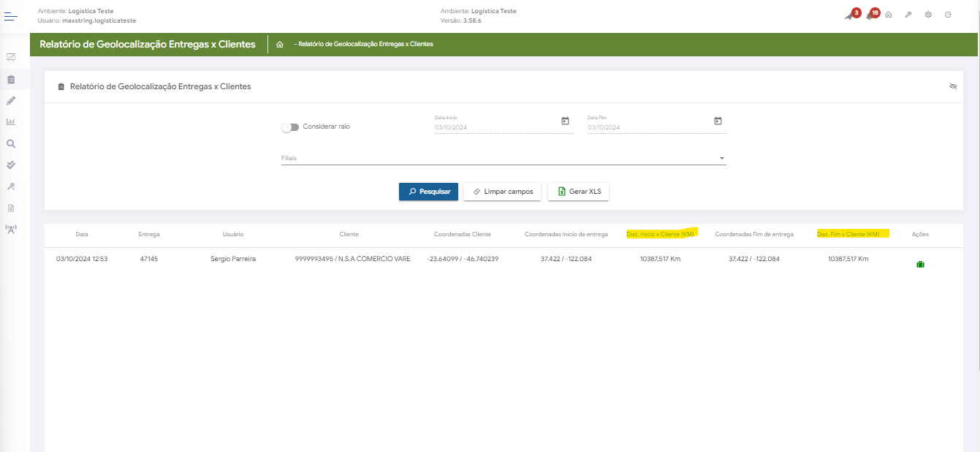The width and height of the screenshot is (980, 452).
Task: Open the bell notifications with 18 badge
Action: click(870, 15)
